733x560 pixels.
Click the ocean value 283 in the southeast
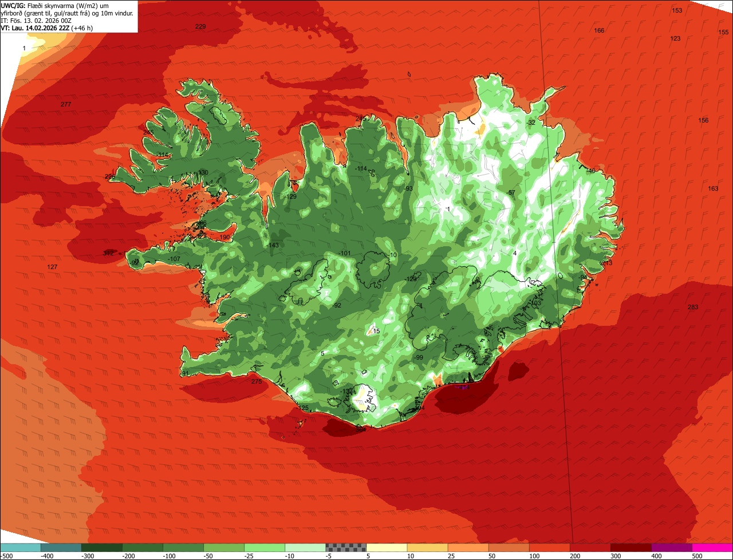point(693,307)
